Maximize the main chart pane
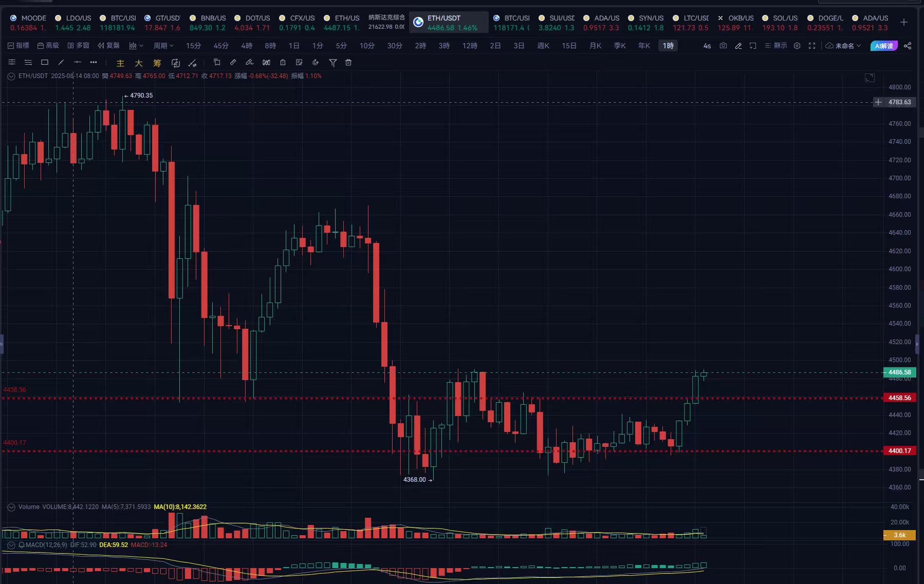 tap(870, 78)
